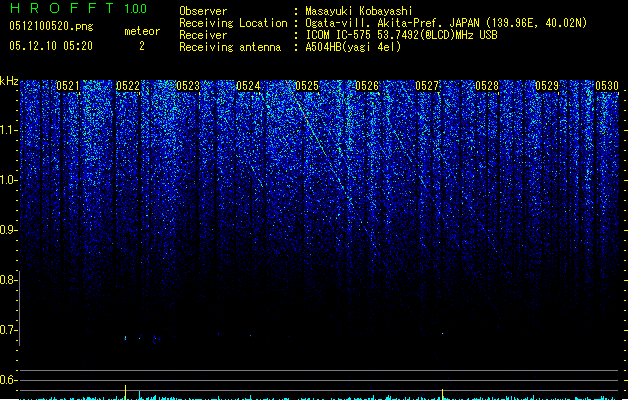Click the Receiver value ICOM IC-575
Image resolution: width=629 pixels, height=400 pixels.
338,35
